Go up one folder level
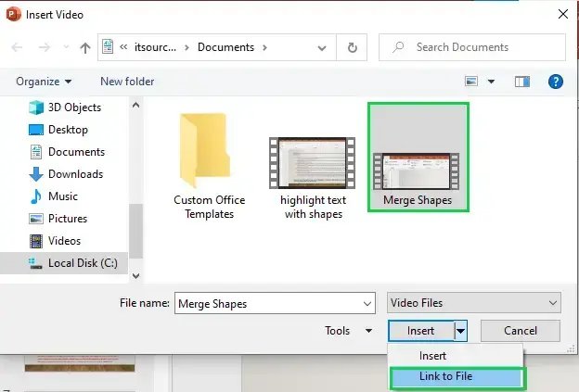This screenshot has height=392, width=579. [x=85, y=47]
